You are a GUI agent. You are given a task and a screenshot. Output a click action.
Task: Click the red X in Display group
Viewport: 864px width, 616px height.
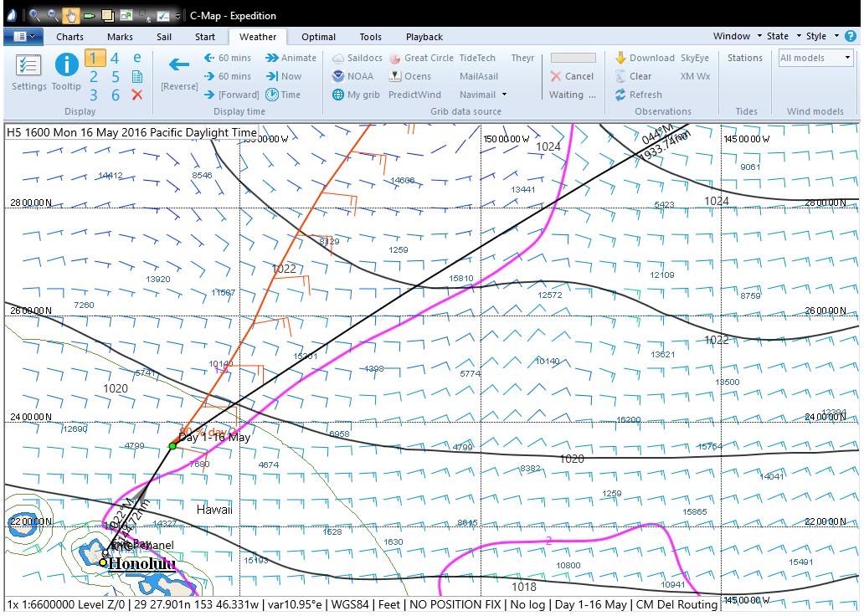[x=137, y=95]
